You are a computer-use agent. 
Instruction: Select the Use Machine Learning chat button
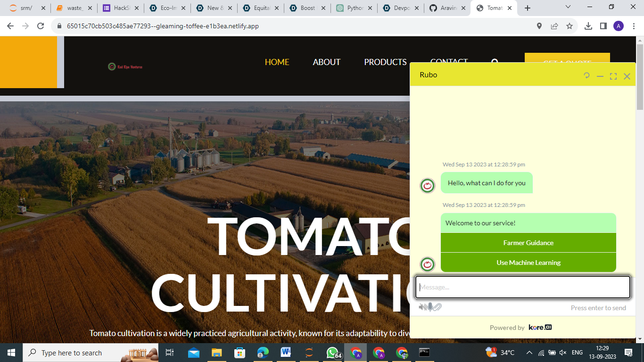point(528,263)
